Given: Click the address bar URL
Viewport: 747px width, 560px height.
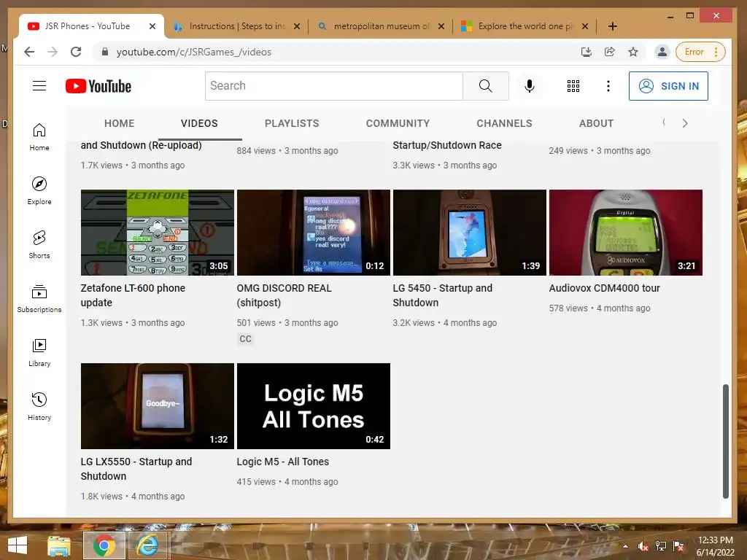Looking at the screenshot, I should coord(194,52).
